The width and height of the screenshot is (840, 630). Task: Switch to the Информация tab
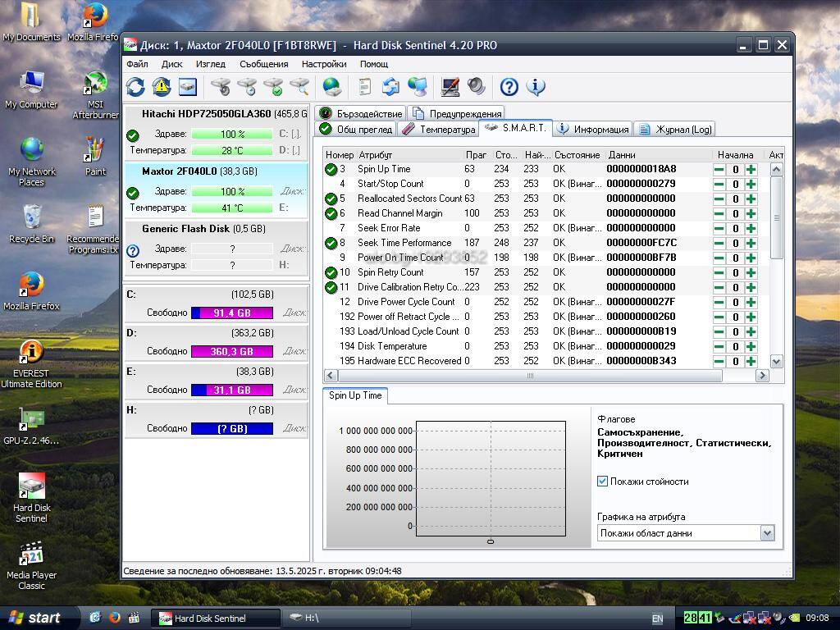[592, 129]
